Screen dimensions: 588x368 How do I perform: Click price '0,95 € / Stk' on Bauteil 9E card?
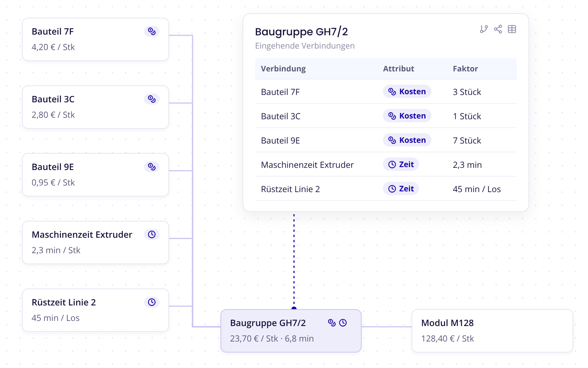53,183
